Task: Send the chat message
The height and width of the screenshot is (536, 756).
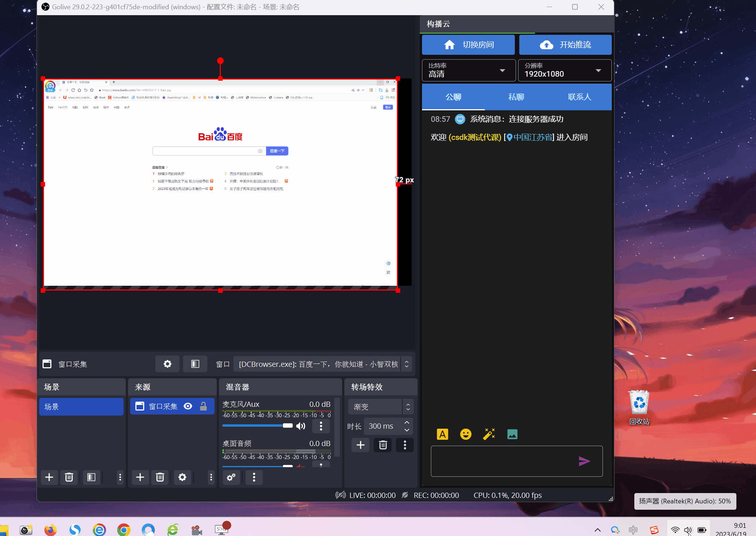Action: (584, 461)
